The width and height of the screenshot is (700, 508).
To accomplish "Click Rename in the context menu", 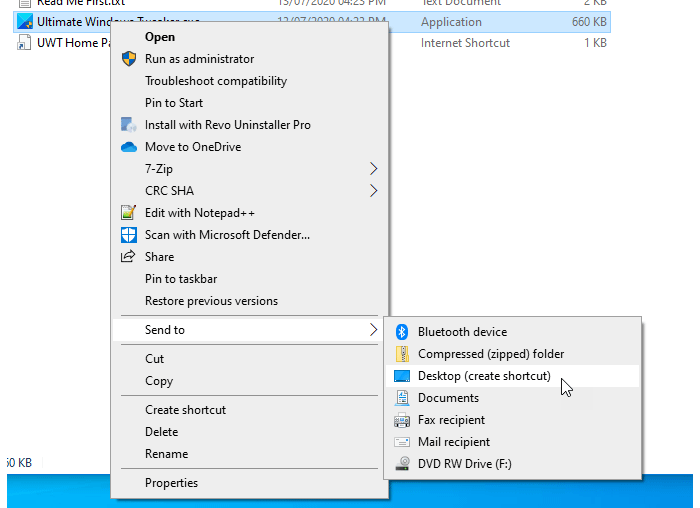I will (166, 454).
